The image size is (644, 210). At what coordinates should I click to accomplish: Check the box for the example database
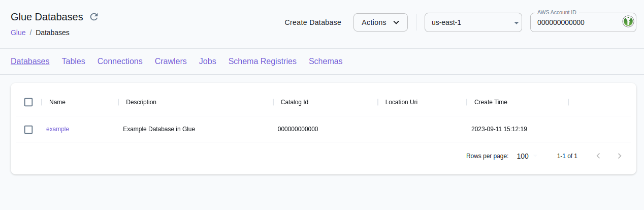pyautogui.click(x=28, y=130)
